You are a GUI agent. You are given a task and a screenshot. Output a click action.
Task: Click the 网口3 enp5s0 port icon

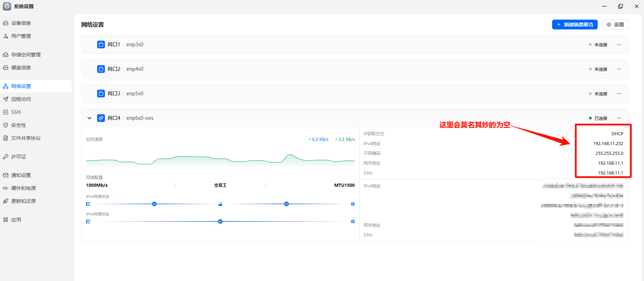click(101, 94)
